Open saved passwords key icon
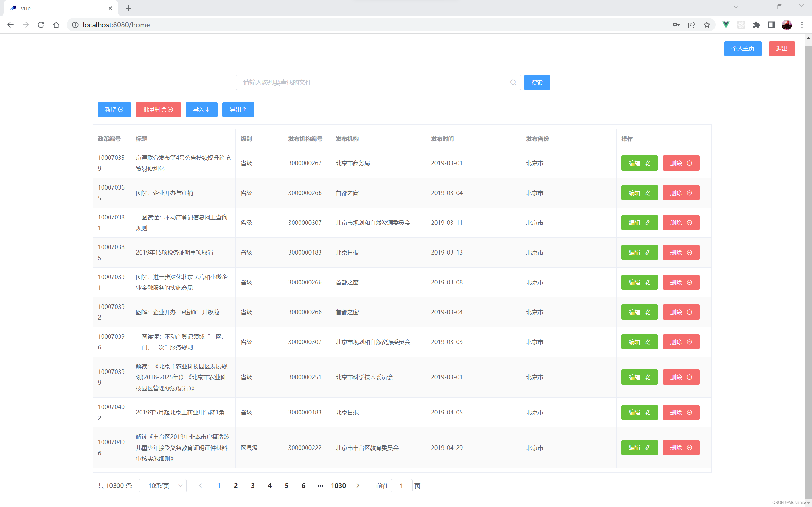This screenshot has width=812, height=507. pos(676,25)
